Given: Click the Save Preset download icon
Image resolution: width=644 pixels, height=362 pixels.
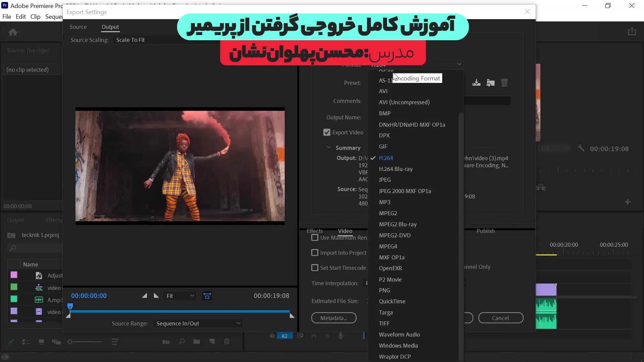Looking at the screenshot, I should pos(476,83).
